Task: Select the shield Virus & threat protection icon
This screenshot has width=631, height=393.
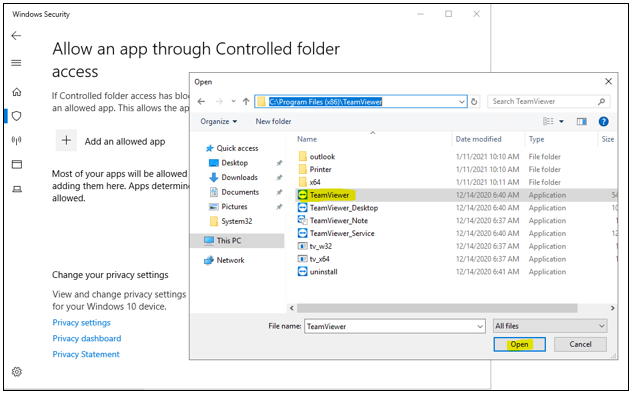Action: [x=16, y=116]
